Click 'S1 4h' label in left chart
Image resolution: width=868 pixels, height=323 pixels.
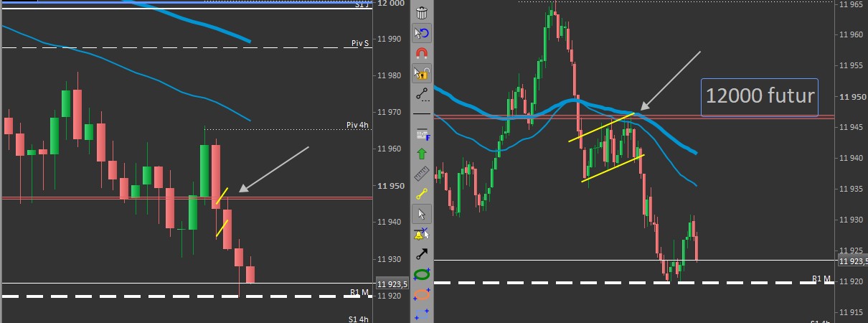coord(359,319)
